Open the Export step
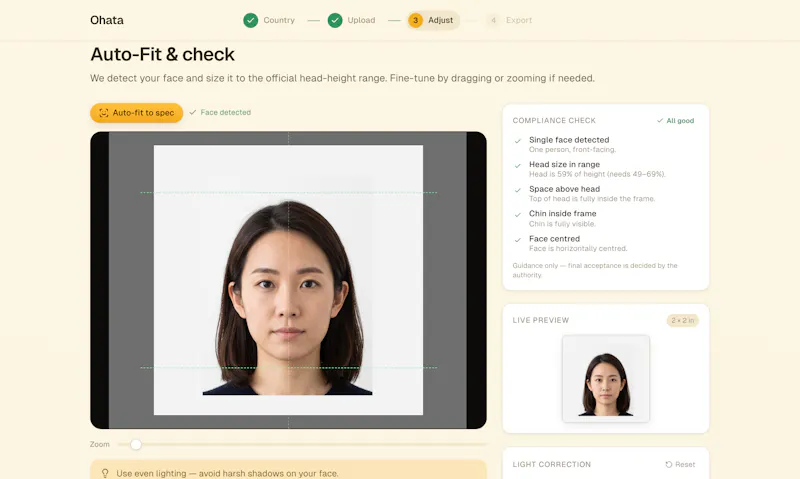Image resolution: width=800 pixels, height=479 pixels. [510, 20]
